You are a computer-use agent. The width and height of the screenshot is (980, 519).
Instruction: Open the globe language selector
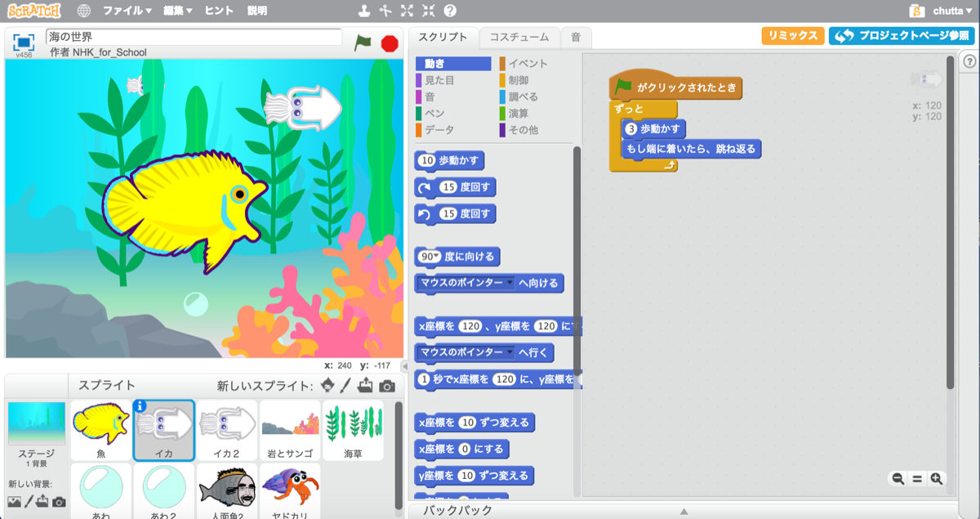84,11
